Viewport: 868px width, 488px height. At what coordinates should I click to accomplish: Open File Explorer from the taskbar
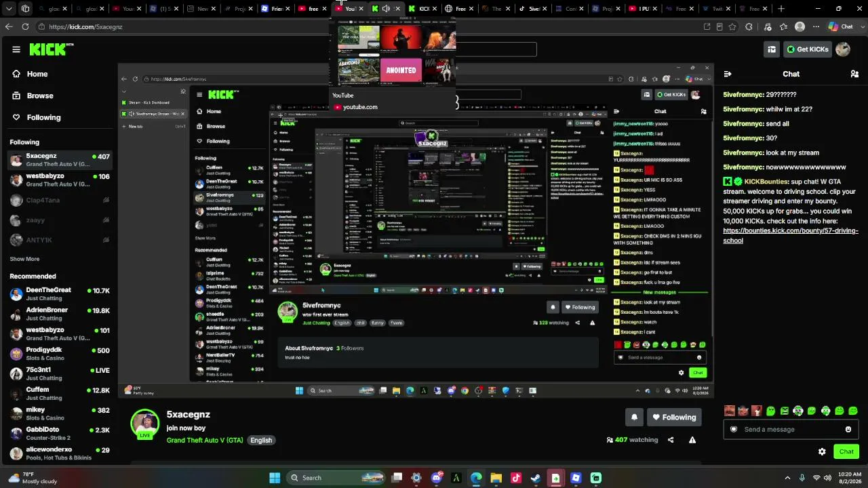(x=496, y=478)
